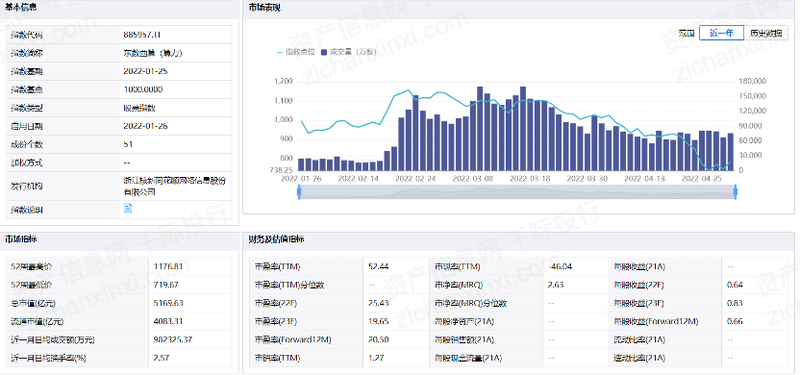Click the 52-week low value 719.67
This screenshot has width=800, height=375.
tap(166, 284)
